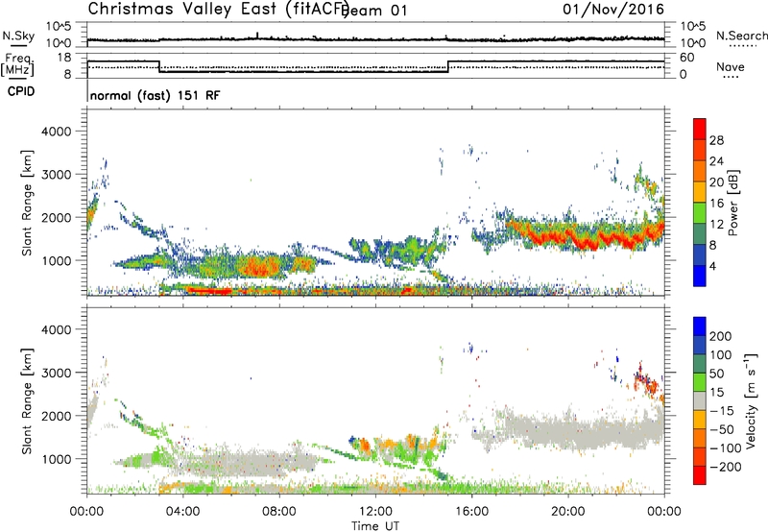Click the '2000' range tick in the velocity panel
Screen dimensions: 768x532
(x=57, y=416)
